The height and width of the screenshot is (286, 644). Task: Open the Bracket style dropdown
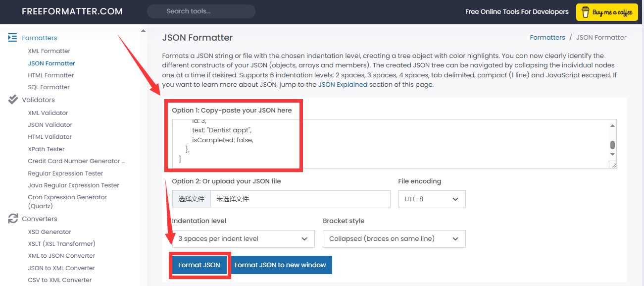[394, 239]
